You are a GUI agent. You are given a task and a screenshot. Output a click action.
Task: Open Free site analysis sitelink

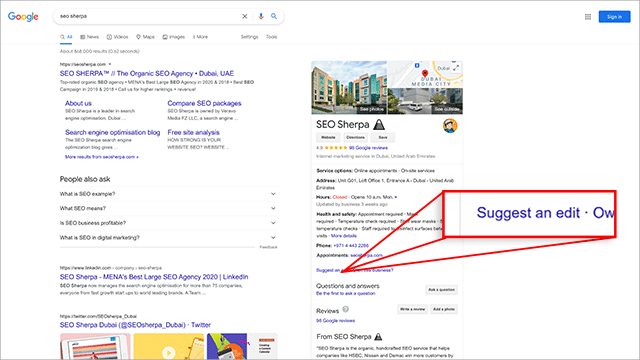pyautogui.click(x=193, y=132)
